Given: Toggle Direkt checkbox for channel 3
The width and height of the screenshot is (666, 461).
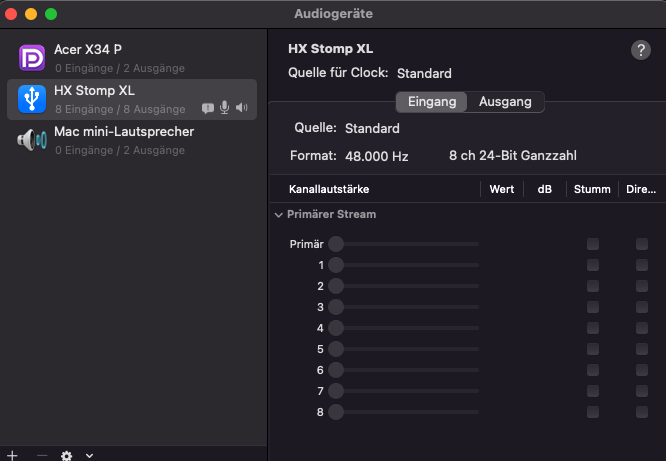Looking at the screenshot, I should coord(642,307).
